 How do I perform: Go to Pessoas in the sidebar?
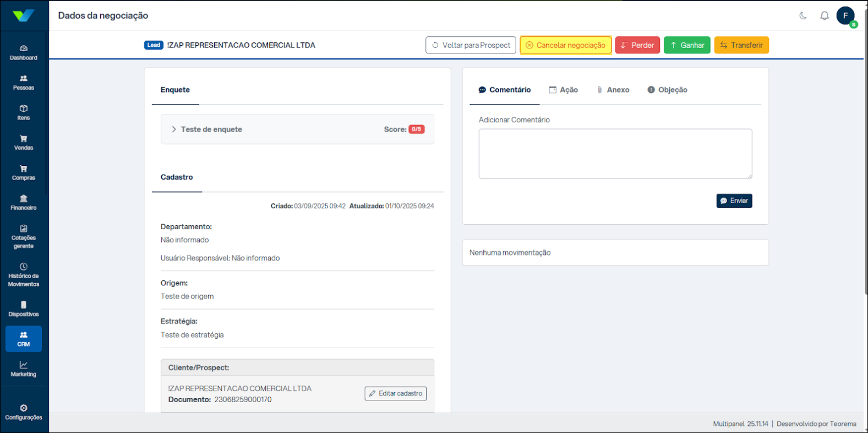tap(24, 79)
